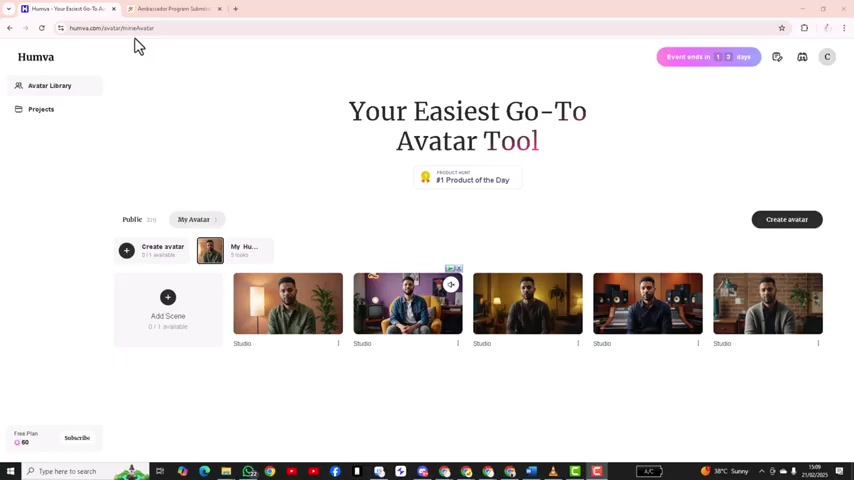
Task: Click the taskbar search box
Action: pos(86,471)
